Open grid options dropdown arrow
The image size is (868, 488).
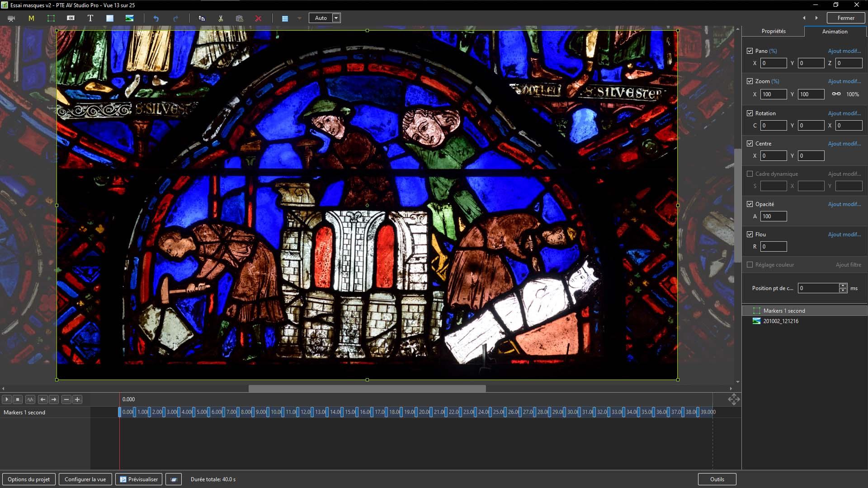299,19
